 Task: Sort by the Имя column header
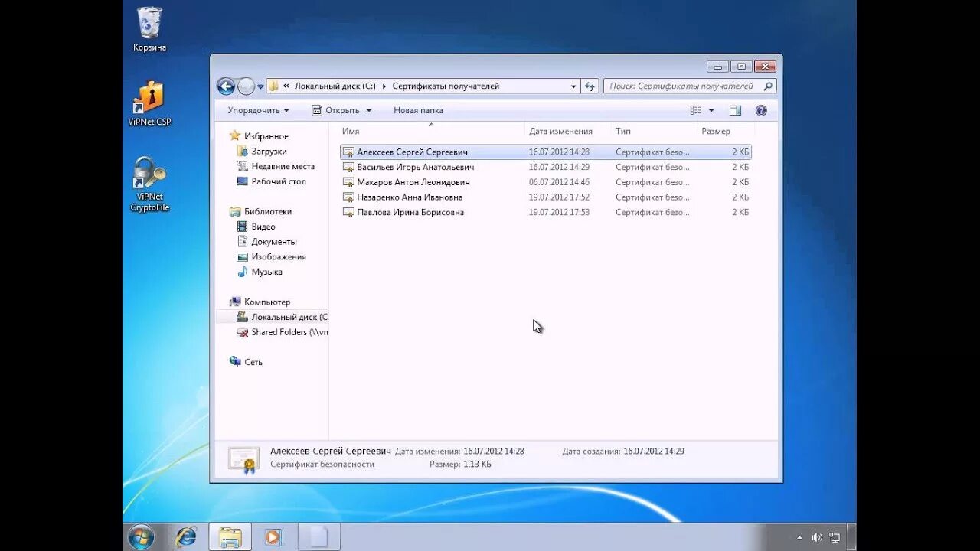[x=431, y=131]
